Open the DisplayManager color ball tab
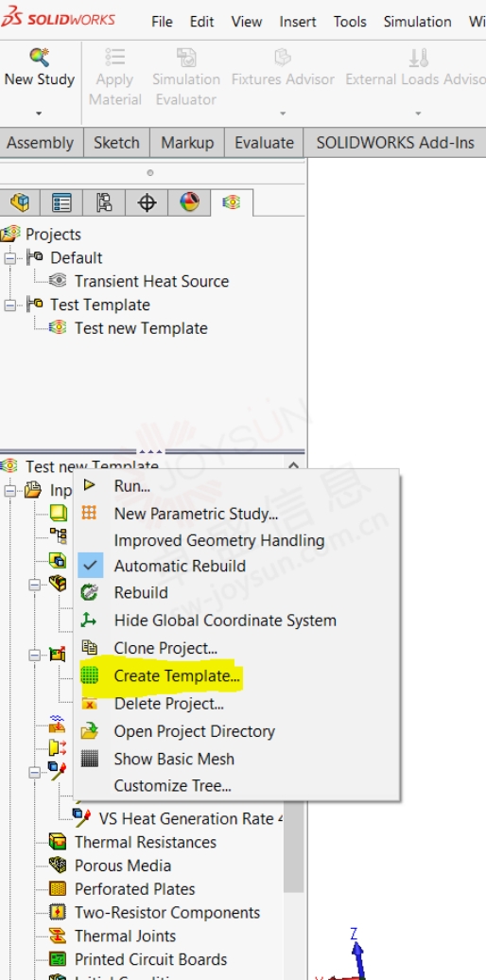The image size is (486, 980). [x=189, y=202]
